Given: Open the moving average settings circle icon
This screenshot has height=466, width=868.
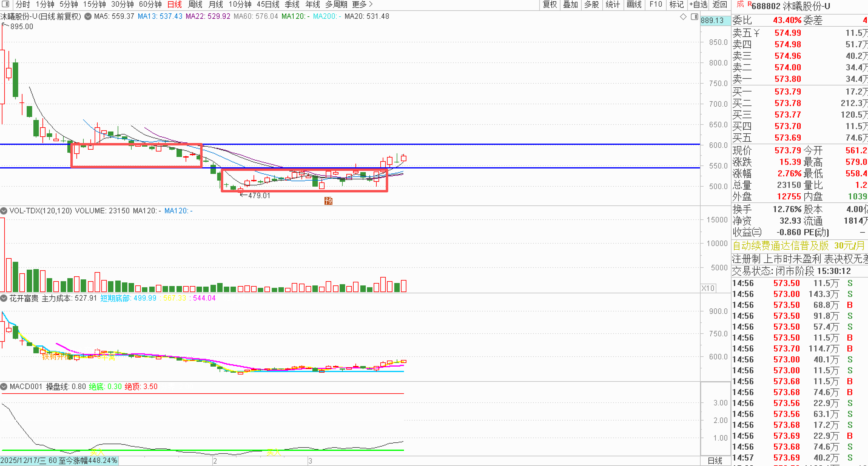Looking at the screenshot, I should [88, 16].
